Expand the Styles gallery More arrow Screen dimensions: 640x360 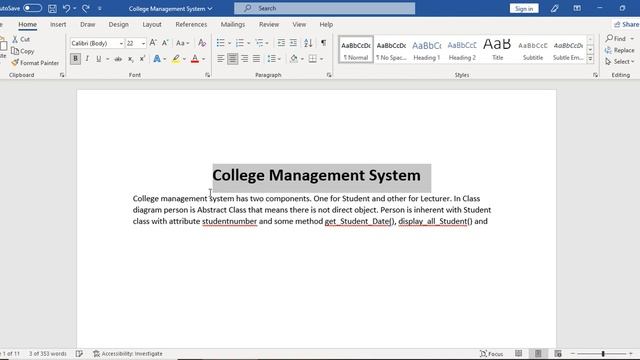(x=590, y=59)
